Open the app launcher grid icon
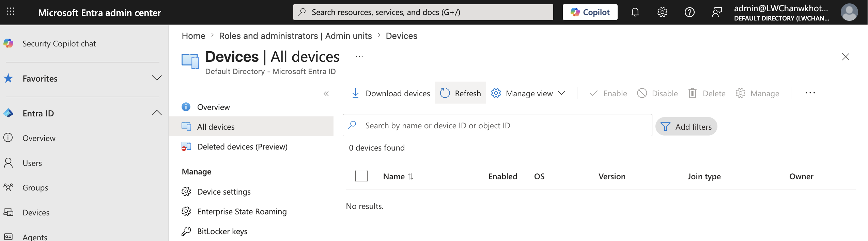The width and height of the screenshot is (868, 241). 11,12
